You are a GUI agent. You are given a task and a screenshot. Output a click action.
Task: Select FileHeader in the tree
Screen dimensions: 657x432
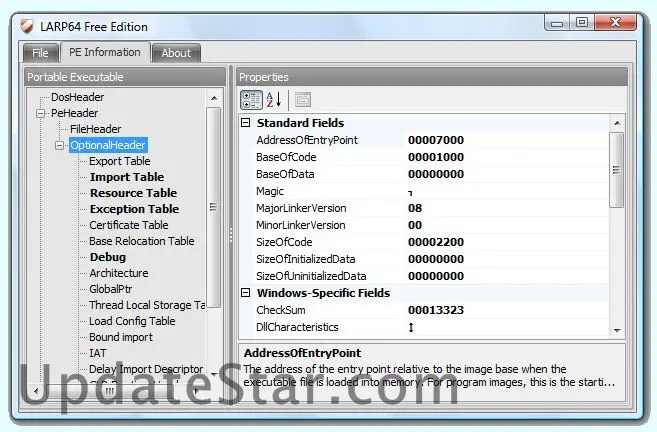(x=96, y=129)
